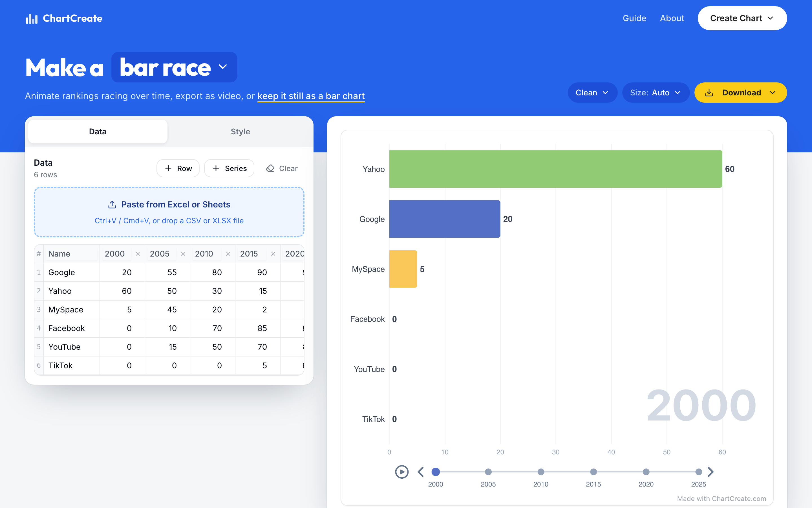Remove the 2005 column with its X

tap(183, 254)
